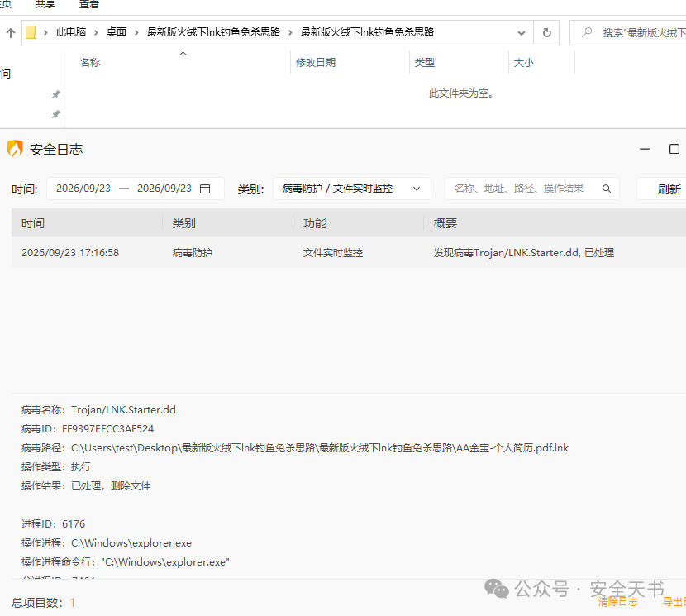Open the 查看 ribbon tab

[88, 4]
